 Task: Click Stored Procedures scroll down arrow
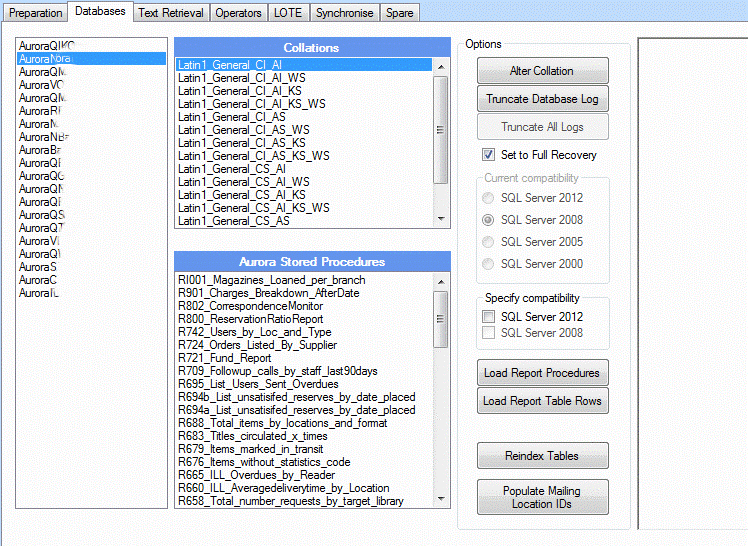click(x=441, y=499)
